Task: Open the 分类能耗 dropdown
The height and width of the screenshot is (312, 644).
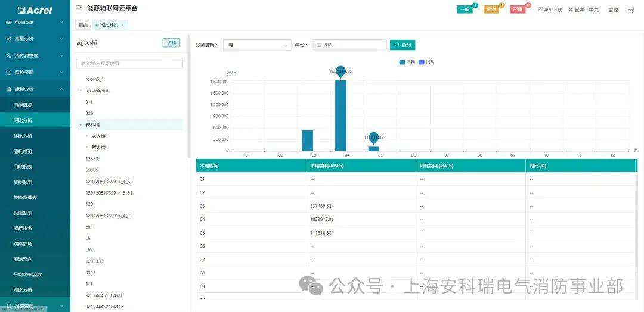Action: click(x=257, y=45)
